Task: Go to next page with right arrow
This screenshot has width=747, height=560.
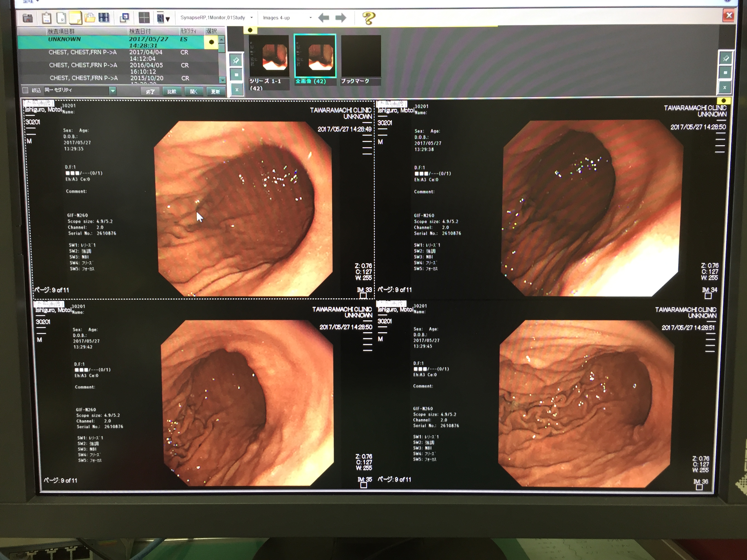Action: click(340, 18)
